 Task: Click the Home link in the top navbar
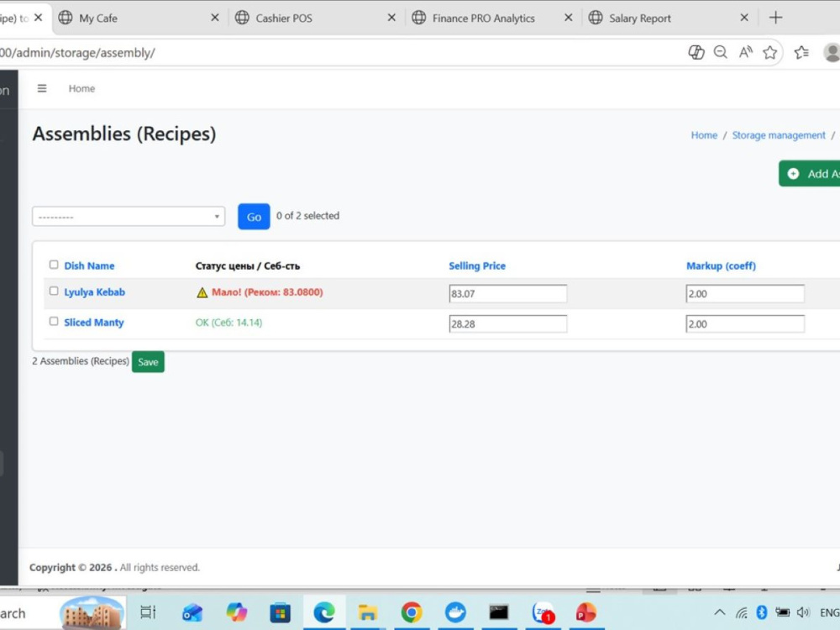tap(81, 88)
